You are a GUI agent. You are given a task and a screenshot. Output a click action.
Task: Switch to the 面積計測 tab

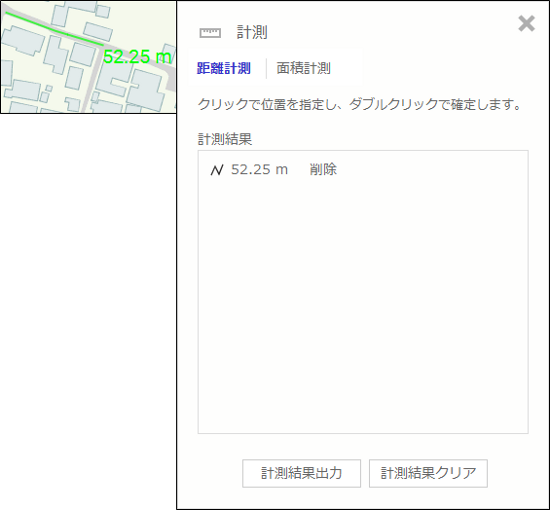303,68
